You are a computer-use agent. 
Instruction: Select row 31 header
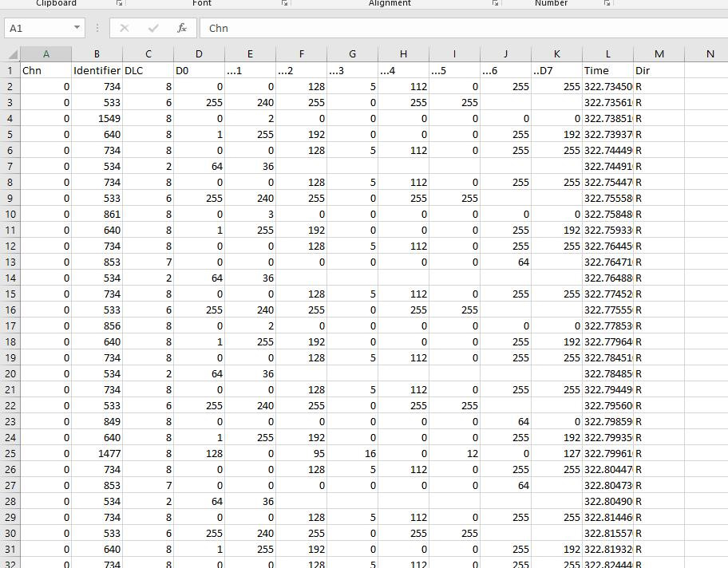(x=10, y=550)
